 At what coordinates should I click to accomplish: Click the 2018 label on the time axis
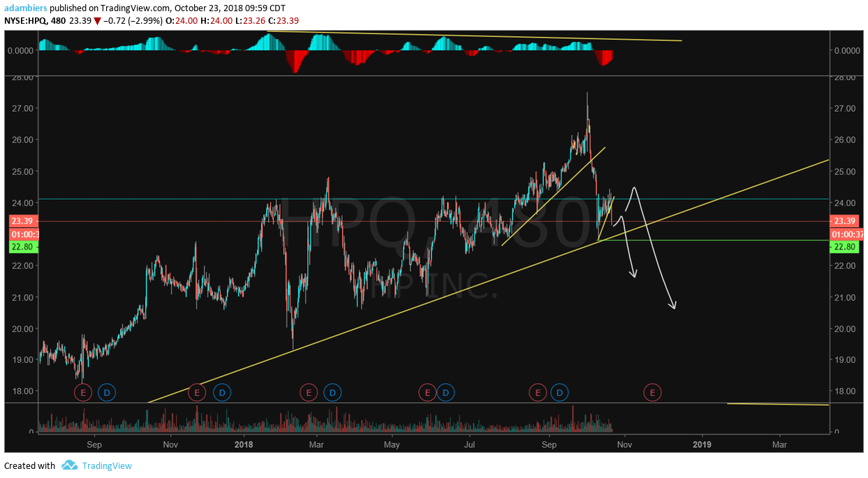[244, 444]
